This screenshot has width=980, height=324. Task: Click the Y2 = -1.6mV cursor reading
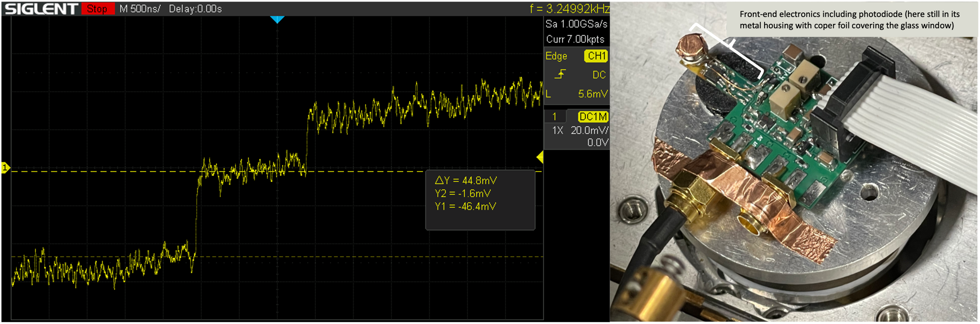click(x=463, y=193)
